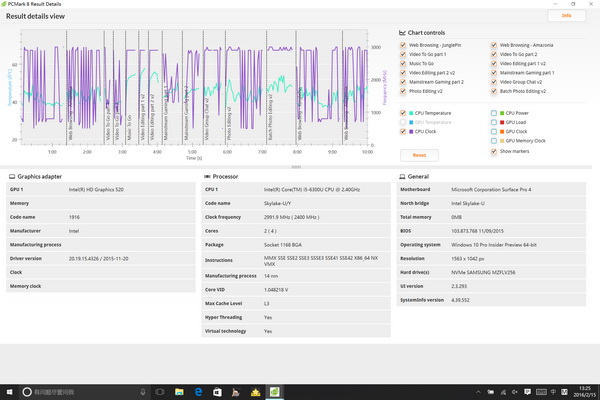Click the Chart controls graph icon
600x400 pixels.
click(403, 32)
